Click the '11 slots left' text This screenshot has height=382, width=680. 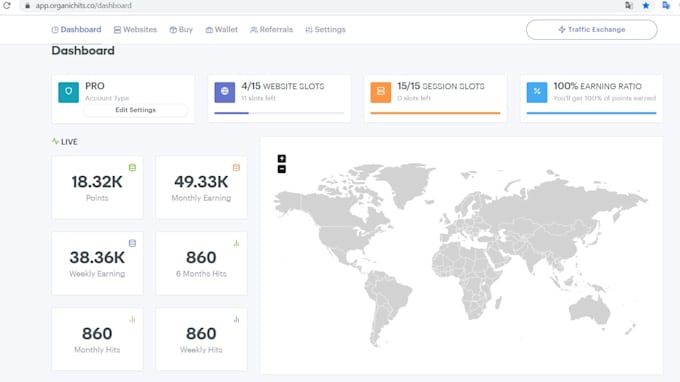(258, 98)
